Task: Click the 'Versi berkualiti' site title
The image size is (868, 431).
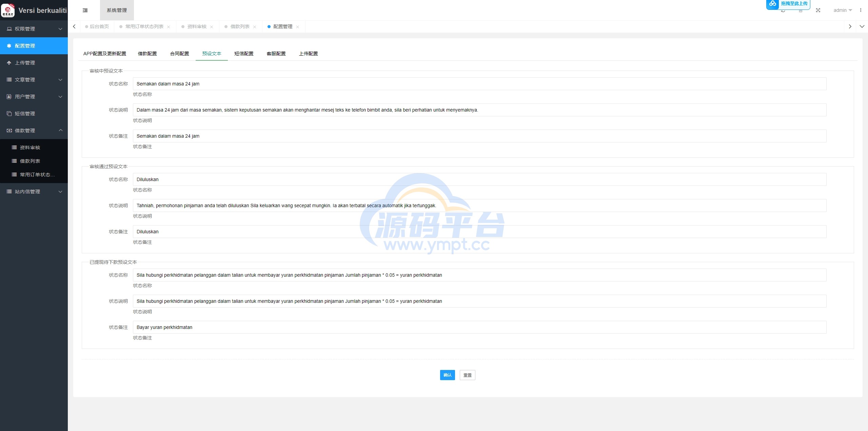Action: (43, 11)
